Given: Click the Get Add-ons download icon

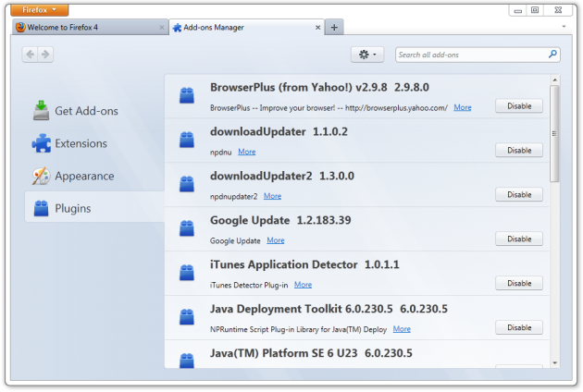Looking at the screenshot, I should pyautogui.click(x=41, y=111).
